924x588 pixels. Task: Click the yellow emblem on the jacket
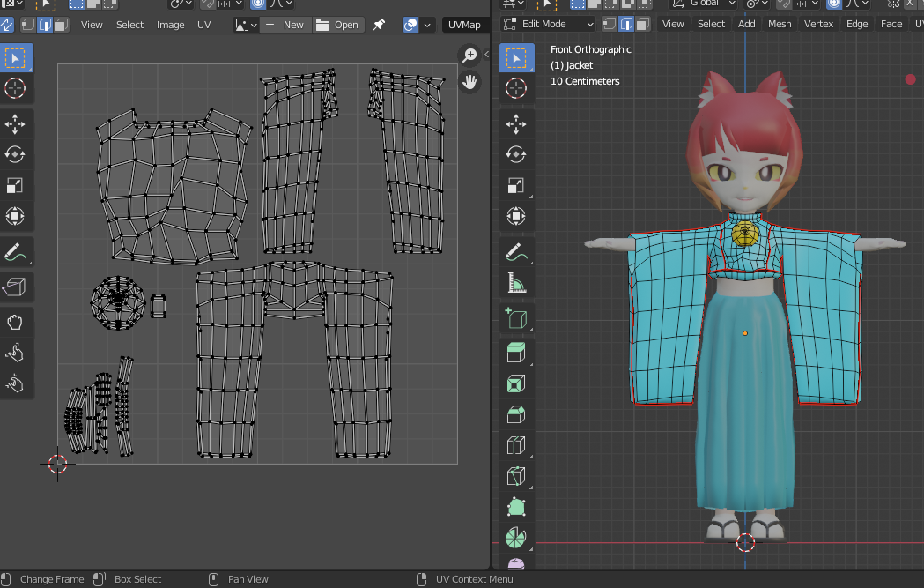click(x=744, y=234)
